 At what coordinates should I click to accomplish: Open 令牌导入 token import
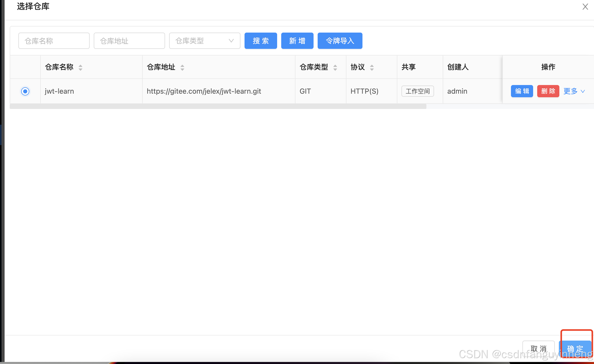[340, 41]
